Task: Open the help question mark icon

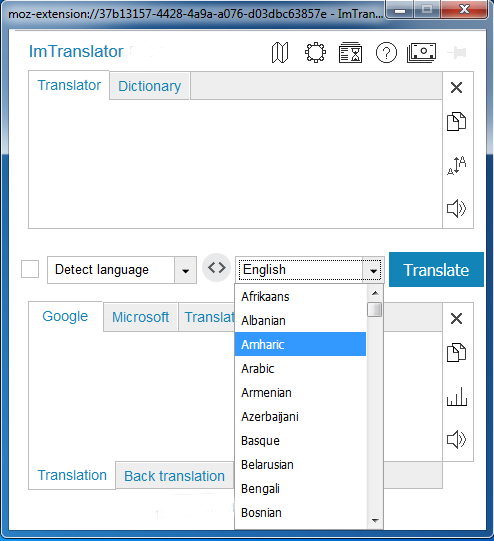Action: [x=386, y=52]
